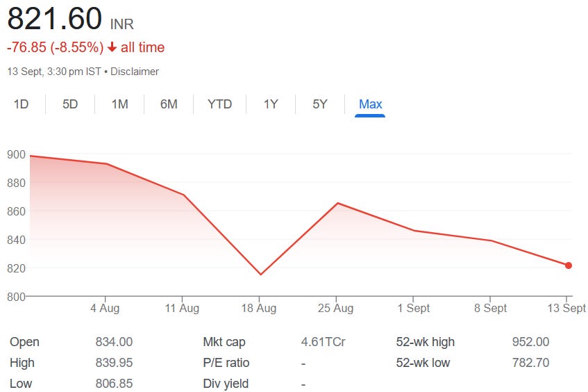This screenshot has height=392, width=588.
Task: Select the 5D time range tab
Action: (x=70, y=104)
